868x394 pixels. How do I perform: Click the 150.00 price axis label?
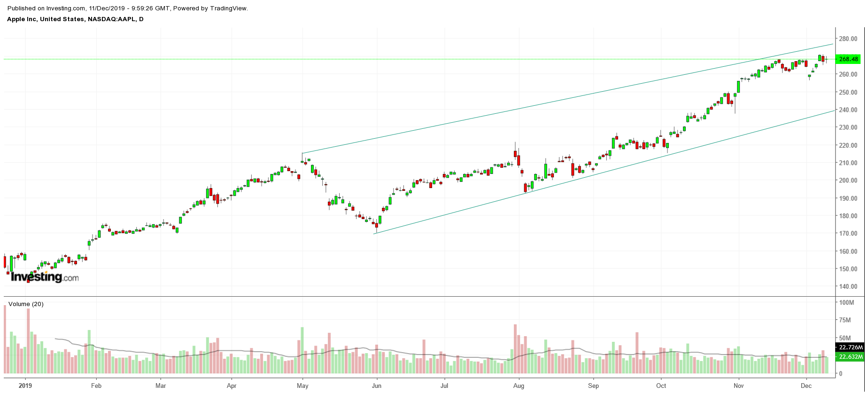848,269
